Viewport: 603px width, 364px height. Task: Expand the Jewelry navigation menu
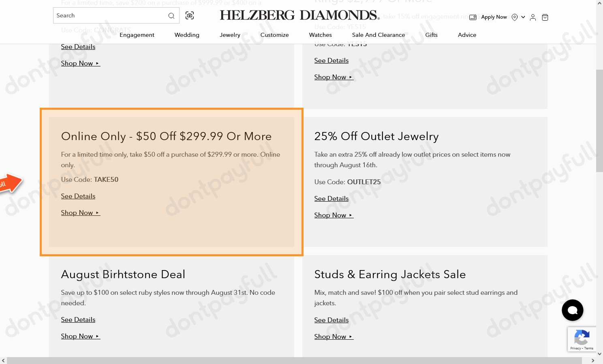point(230,35)
